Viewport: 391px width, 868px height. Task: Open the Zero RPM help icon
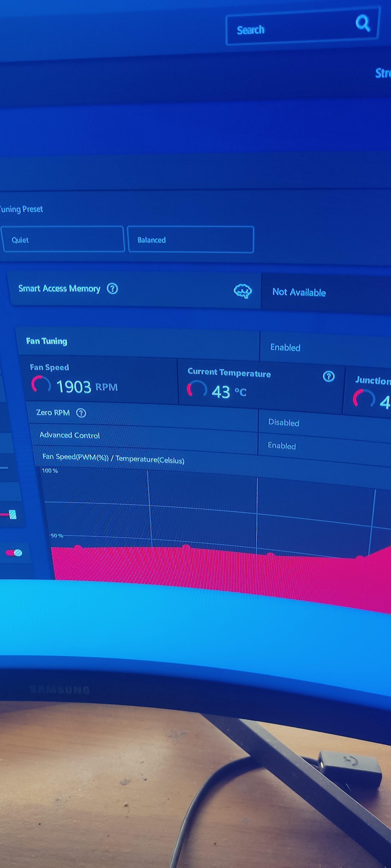[x=81, y=413]
